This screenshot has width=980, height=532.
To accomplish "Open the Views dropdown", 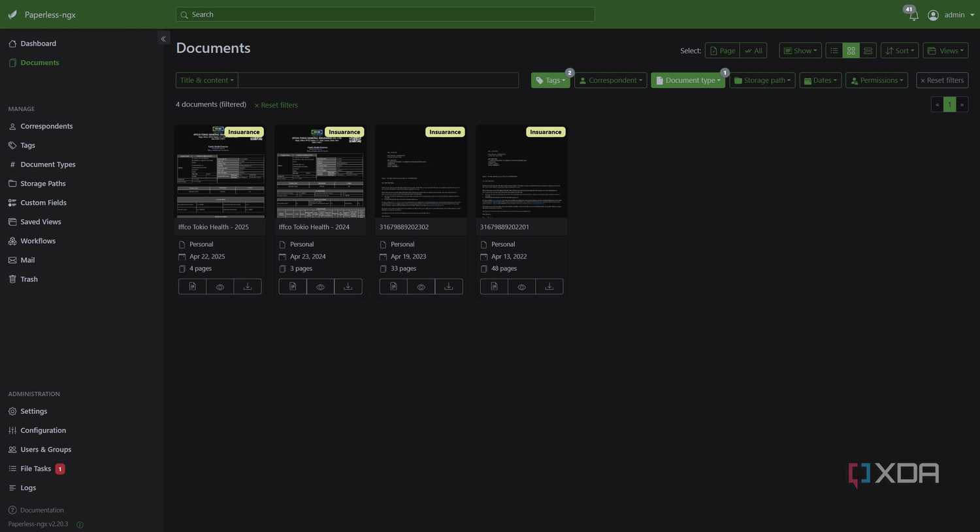I will point(945,51).
